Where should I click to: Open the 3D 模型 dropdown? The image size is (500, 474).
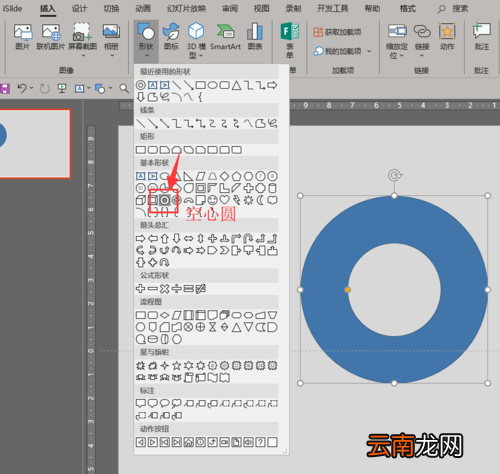[196, 41]
